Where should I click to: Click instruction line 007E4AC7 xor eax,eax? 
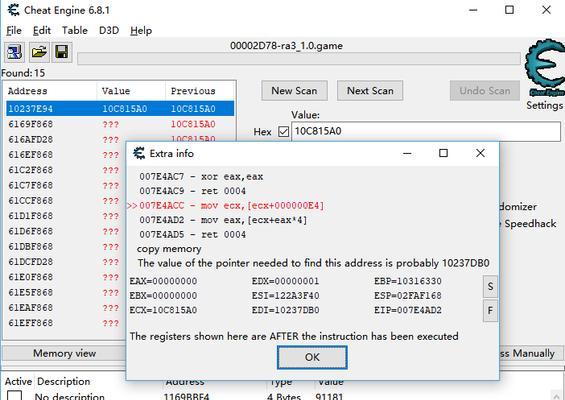pyautogui.click(x=201, y=177)
